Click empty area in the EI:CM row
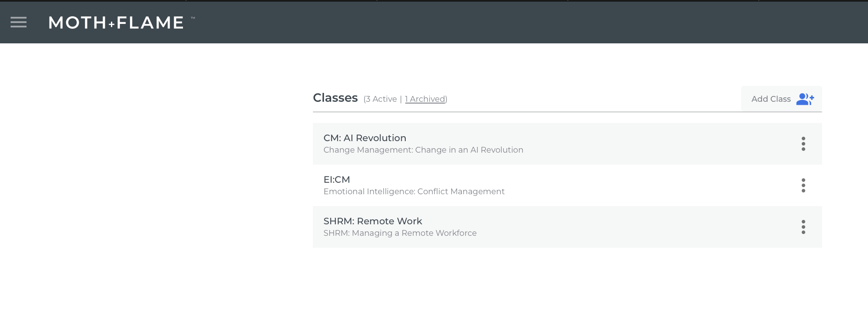Screen dimensions: 868x315 [x=641, y=185]
